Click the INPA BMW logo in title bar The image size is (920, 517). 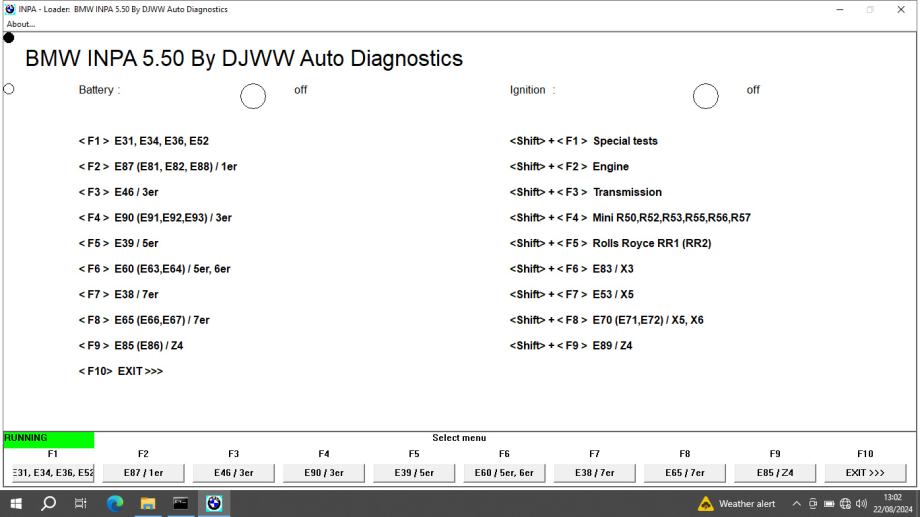coord(10,9)
